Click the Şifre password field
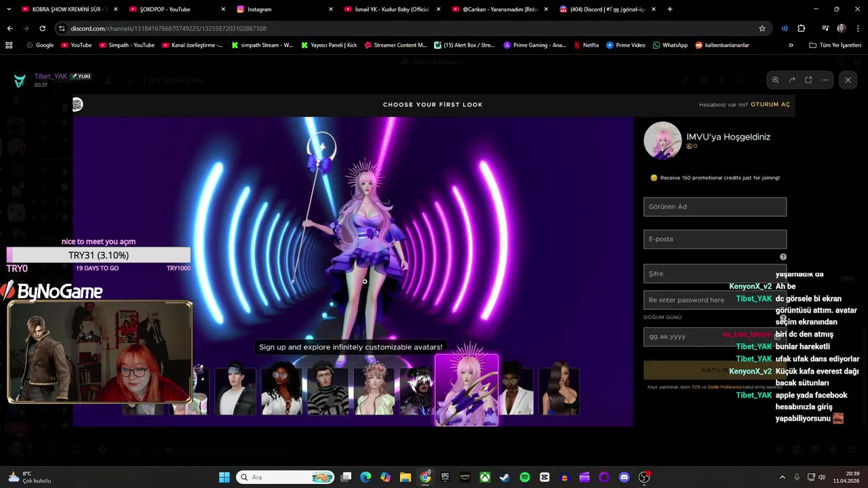Screen dimensions: 868x488 [715, 274]
